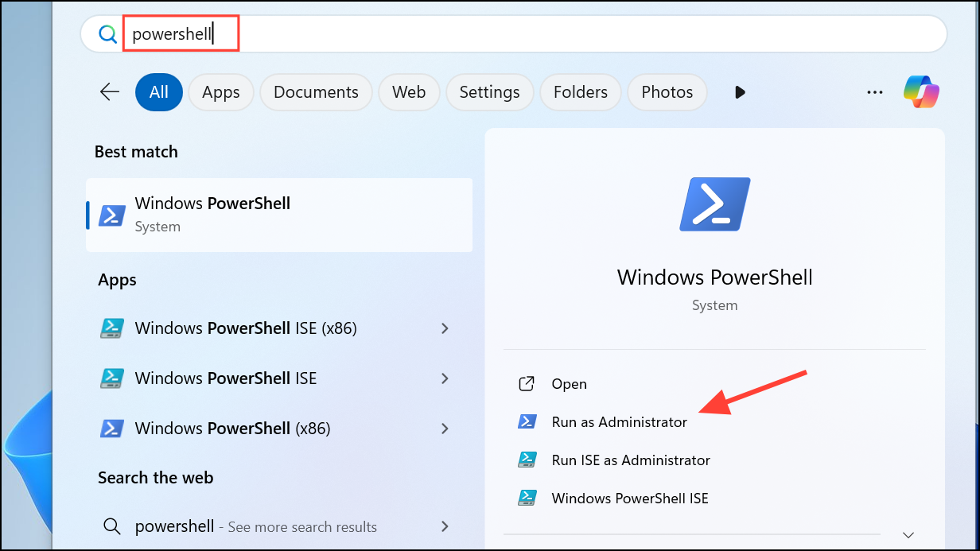Click Open in the preview pane

pos(570,384)
